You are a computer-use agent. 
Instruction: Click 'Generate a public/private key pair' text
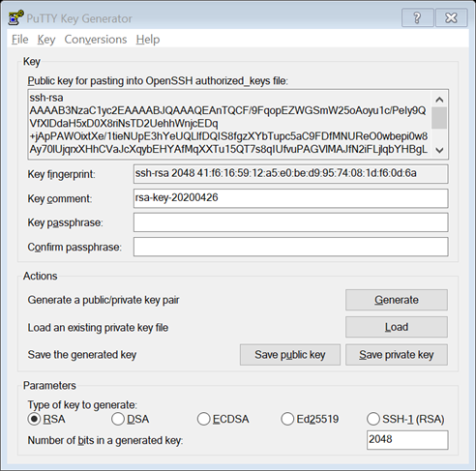(x=104, y=300)
